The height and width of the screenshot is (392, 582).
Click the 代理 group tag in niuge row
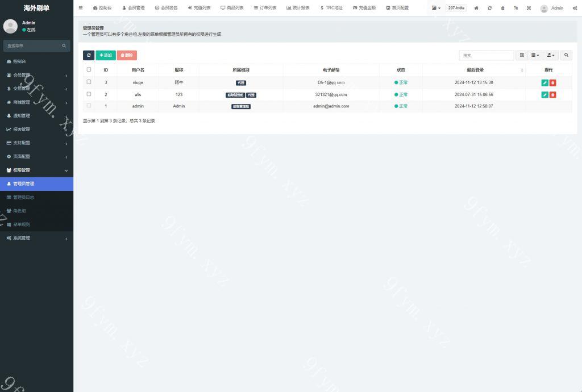(x=241, y=83)
